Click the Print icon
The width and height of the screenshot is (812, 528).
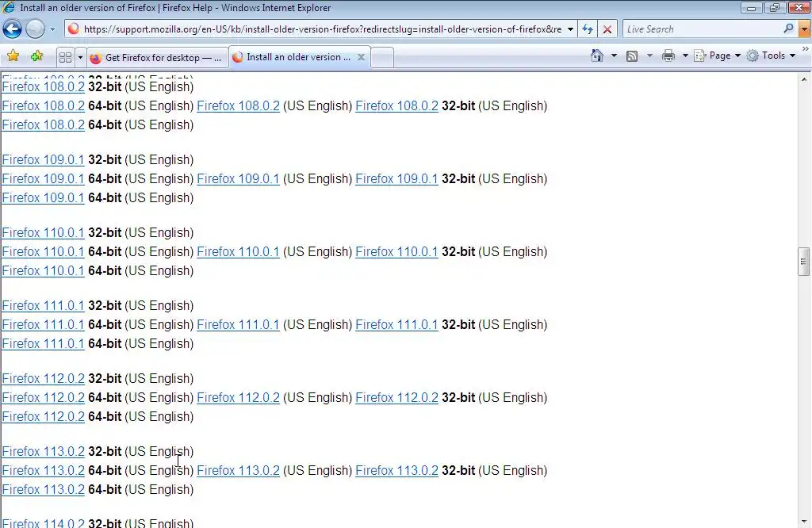pos(668,55)
